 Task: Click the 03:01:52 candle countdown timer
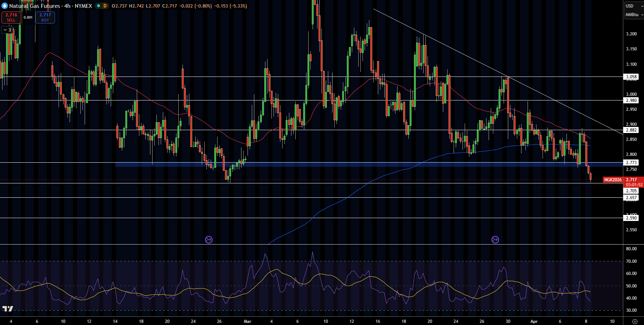(634, 185)
